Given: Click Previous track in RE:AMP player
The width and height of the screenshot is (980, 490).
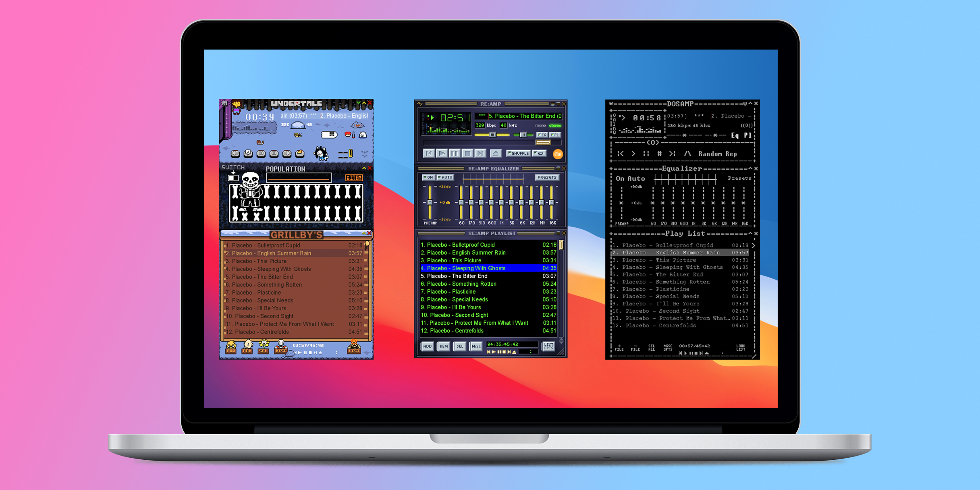Looking at the screenshot, I should tap(429, 153).
